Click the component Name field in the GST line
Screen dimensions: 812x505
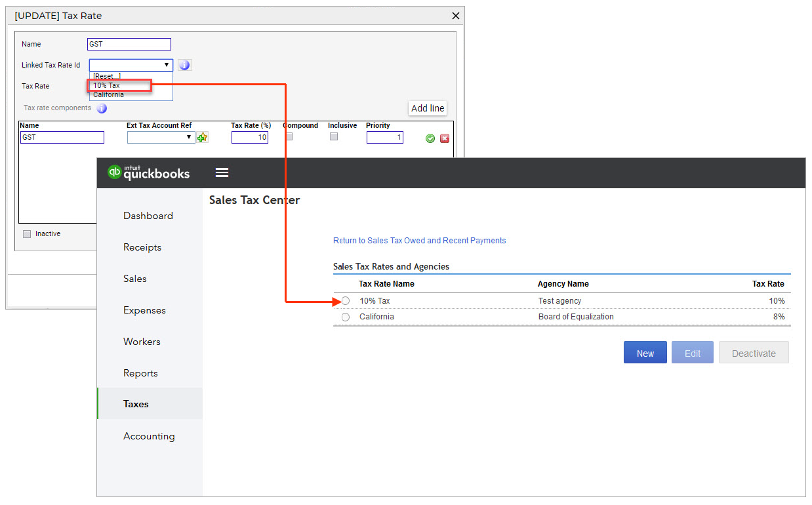62,138
